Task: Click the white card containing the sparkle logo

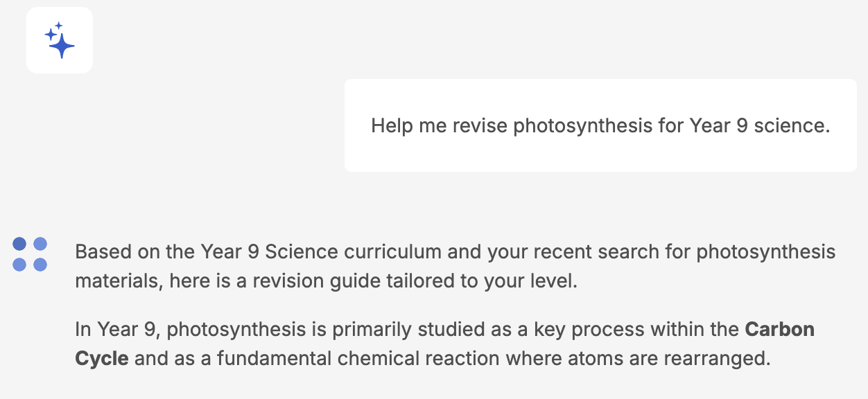Action: (60, 39)
